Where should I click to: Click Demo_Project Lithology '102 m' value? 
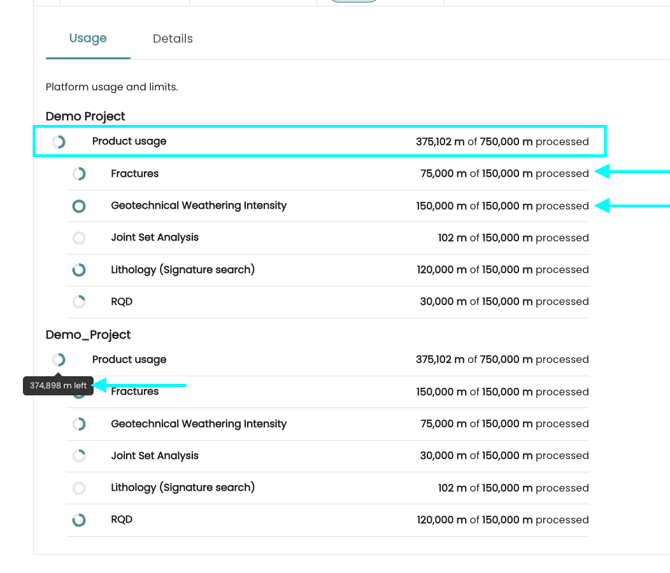pyautogui.click(x=452, y=488)
